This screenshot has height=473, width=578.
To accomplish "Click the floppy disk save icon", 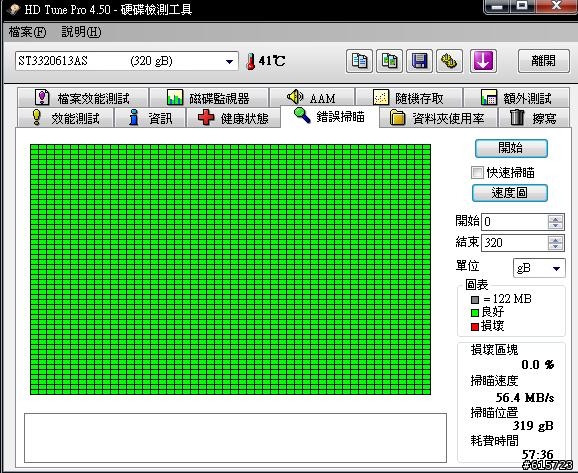I will [x=419, y=61].
